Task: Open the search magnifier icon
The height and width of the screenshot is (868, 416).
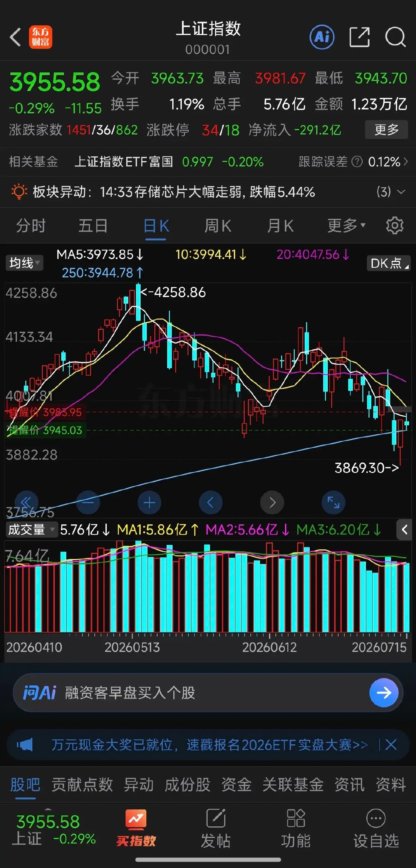Action: pos(396,37)
